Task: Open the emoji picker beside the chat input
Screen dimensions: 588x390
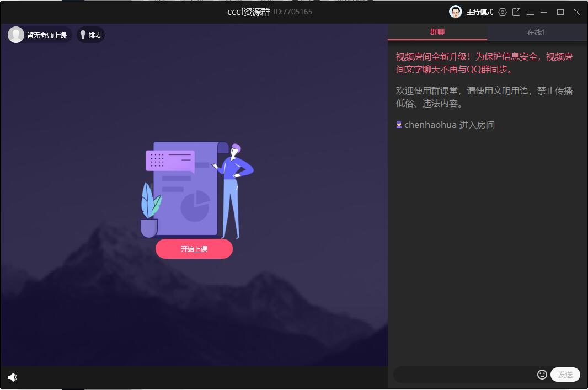Action: pyautogui.click(x=542, y=375)
